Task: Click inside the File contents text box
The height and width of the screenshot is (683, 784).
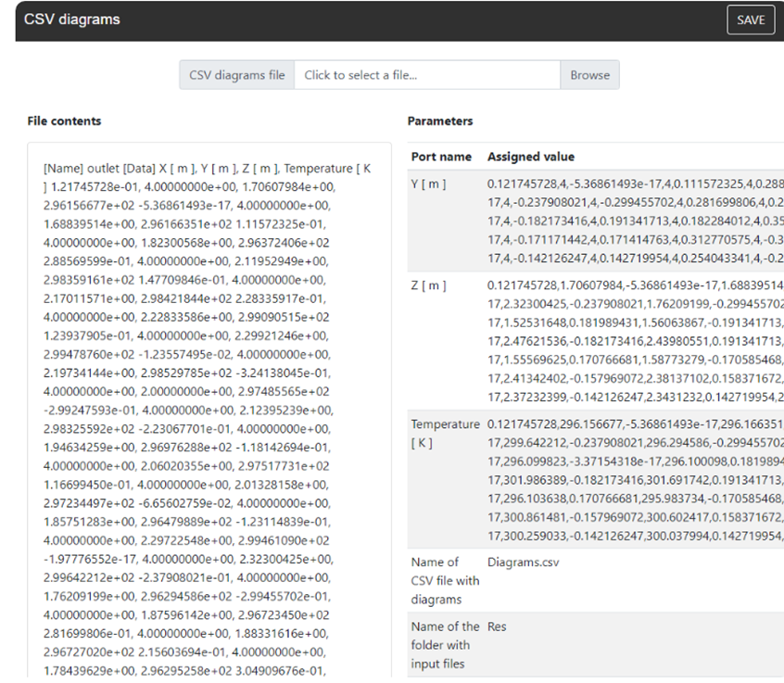Action: point(209,408)
